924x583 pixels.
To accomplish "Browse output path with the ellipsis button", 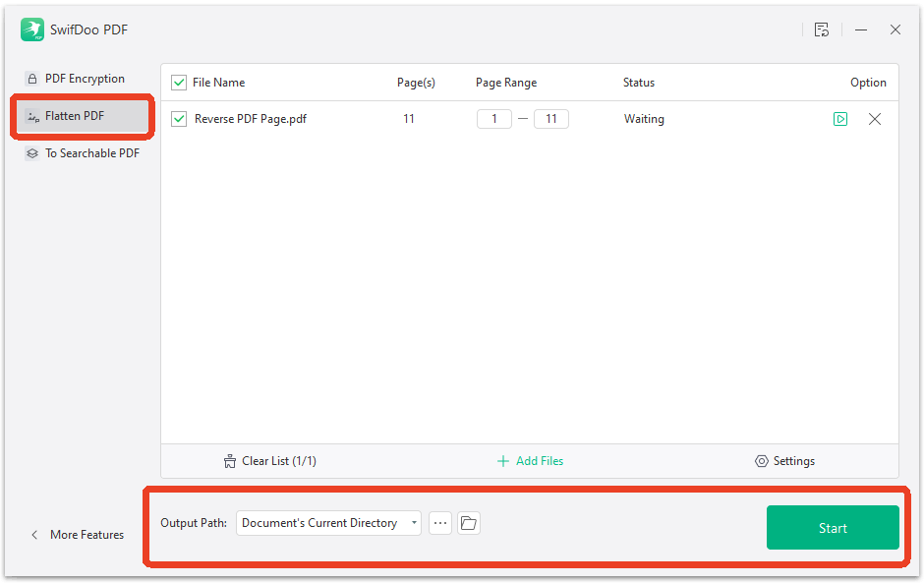I will [440, 523].
